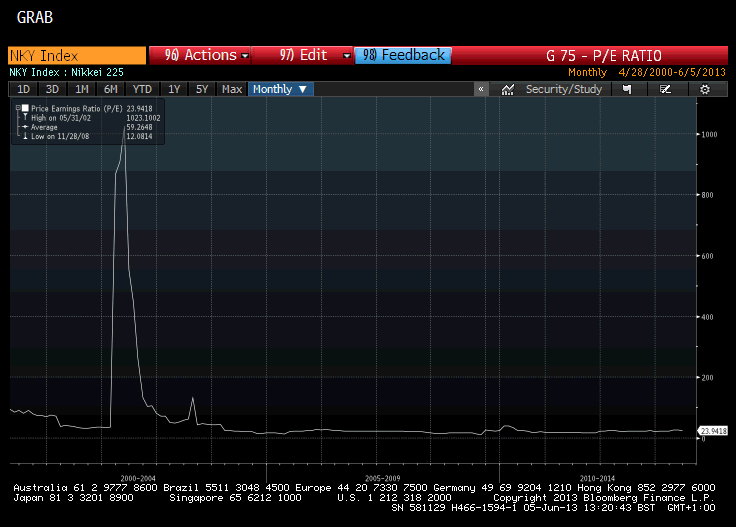736x527 pixels.
Task: Click the Low on 11/28/08 legend row
Action: click(x=88, y=137)
